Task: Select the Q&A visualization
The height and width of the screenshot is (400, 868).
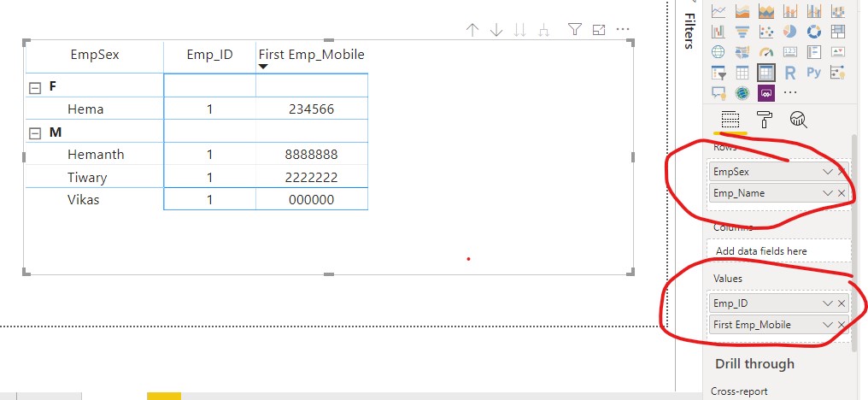Action: (718, 92)
